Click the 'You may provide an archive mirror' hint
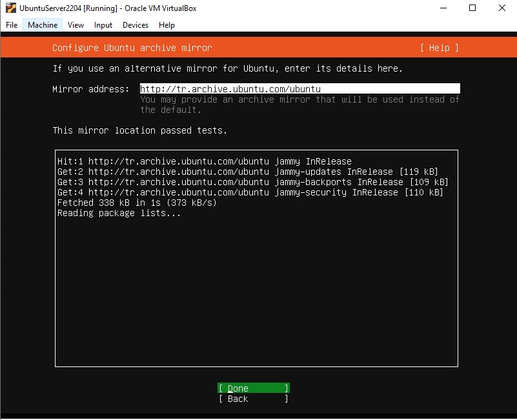The width and height of the screenshot is (517, 420). coord(299,104)
